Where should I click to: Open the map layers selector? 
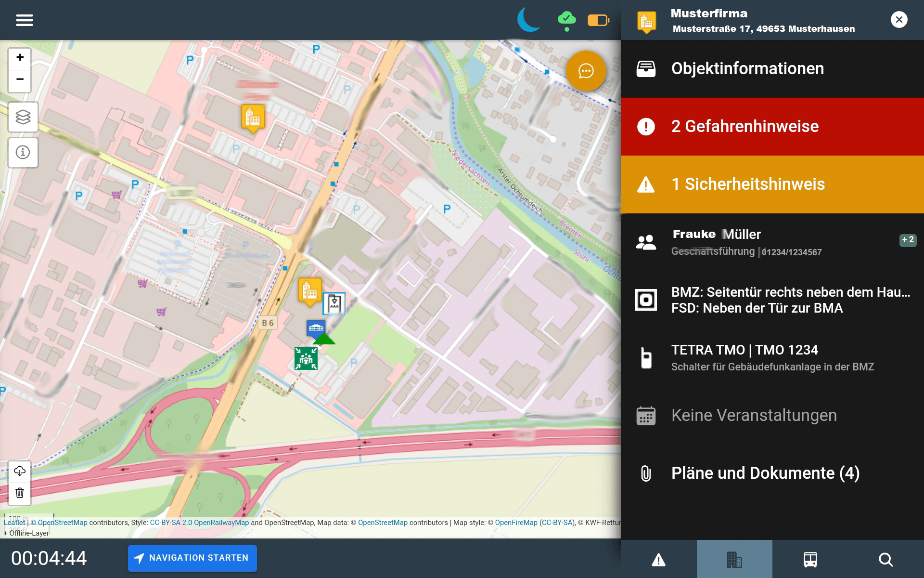coord(23,117)
